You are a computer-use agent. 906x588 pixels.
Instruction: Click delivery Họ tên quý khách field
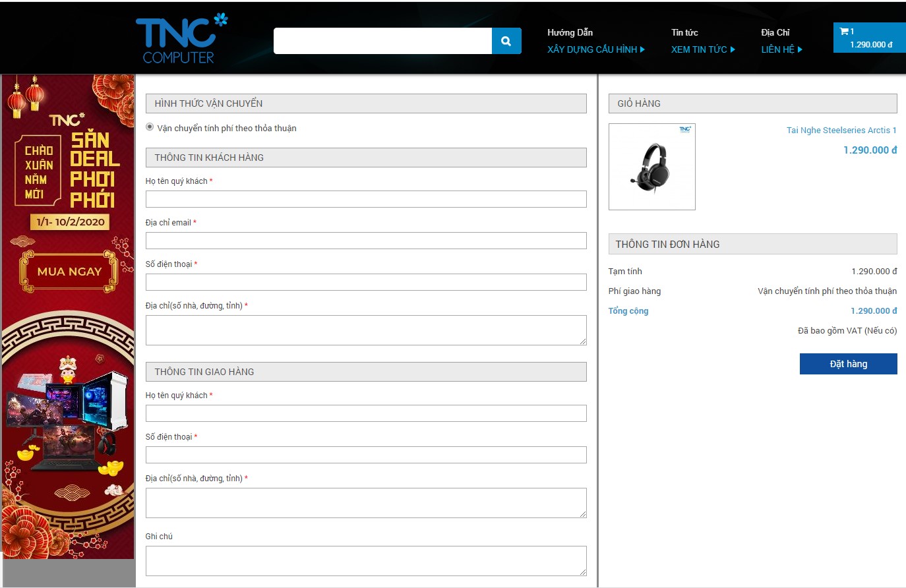366,413
